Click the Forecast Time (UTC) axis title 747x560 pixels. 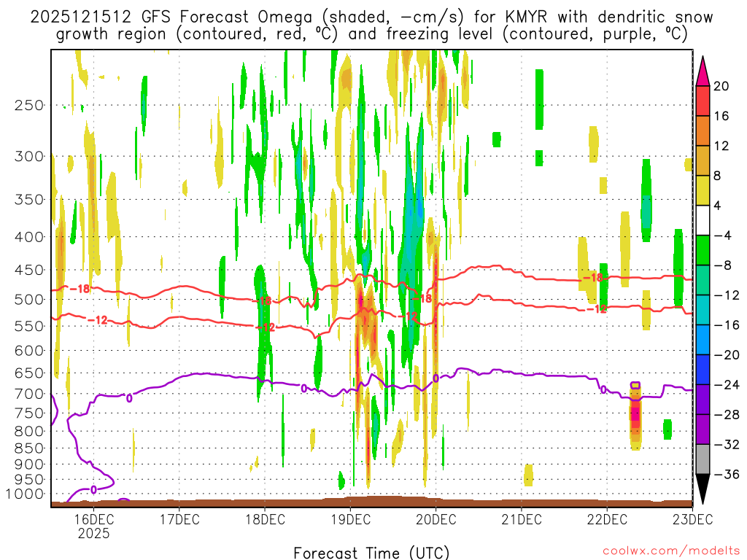click(371, 553)
